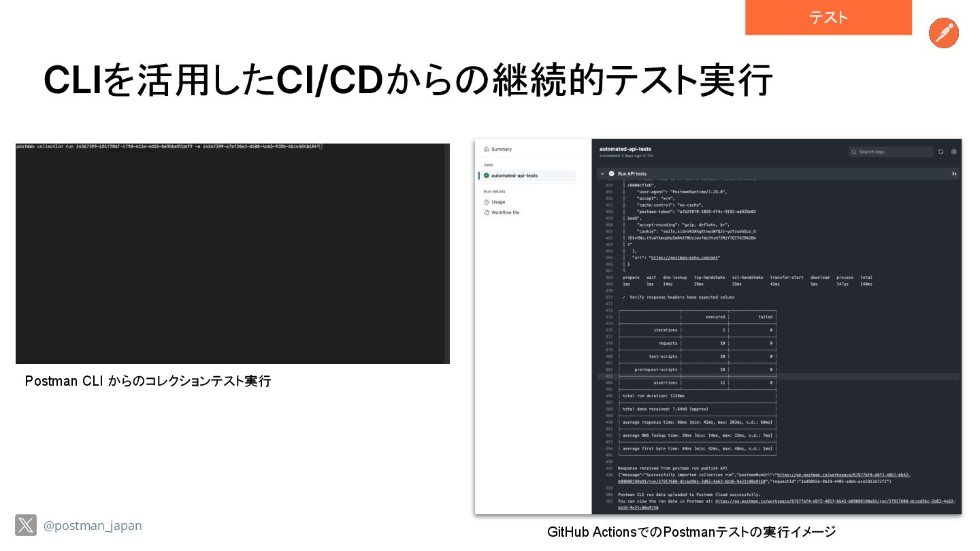
Task: Click the dns-lookup timing column header
Action: 674,278
